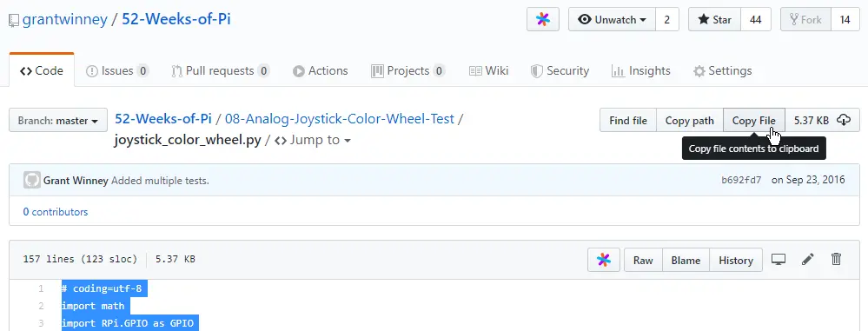Screen dimensions: 868x331
Task: Click line number 1
Action: 41,288
